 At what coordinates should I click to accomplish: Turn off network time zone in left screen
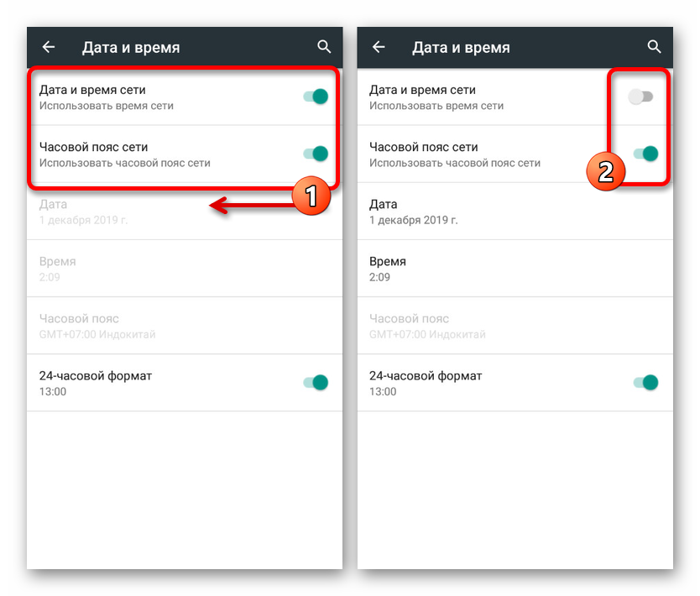[x=316, y=154]
